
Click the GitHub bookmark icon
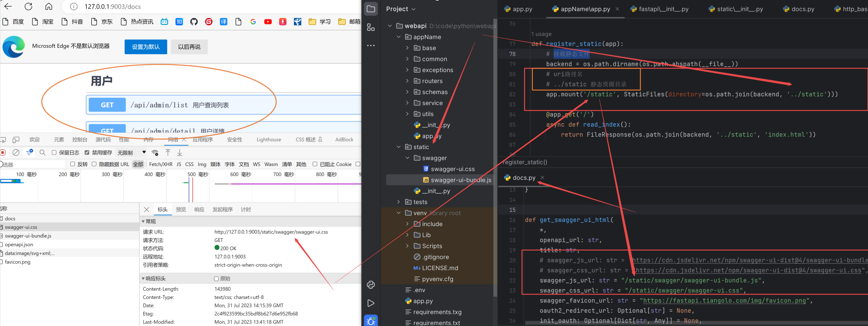click(x=194, y=22)
